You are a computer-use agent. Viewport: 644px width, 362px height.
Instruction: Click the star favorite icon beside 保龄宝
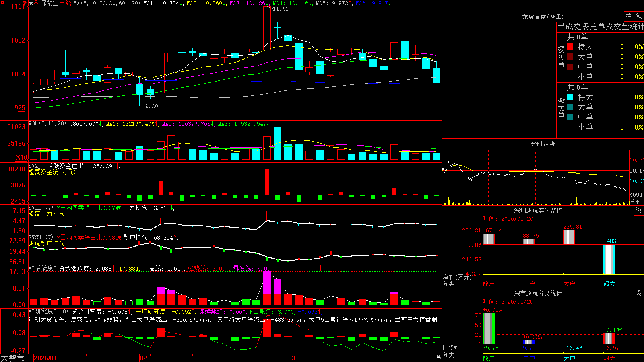(31, 3)
